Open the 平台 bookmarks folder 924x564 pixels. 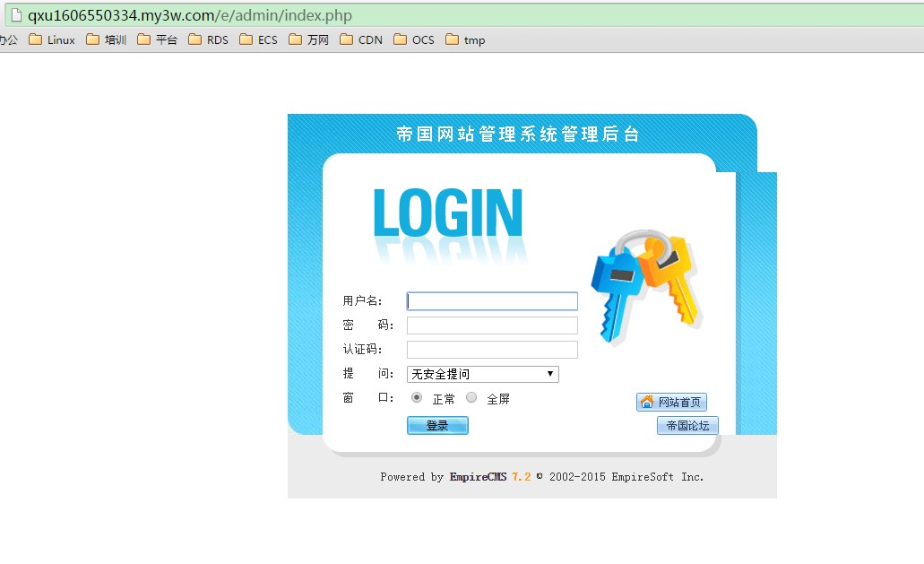(158, 40)
